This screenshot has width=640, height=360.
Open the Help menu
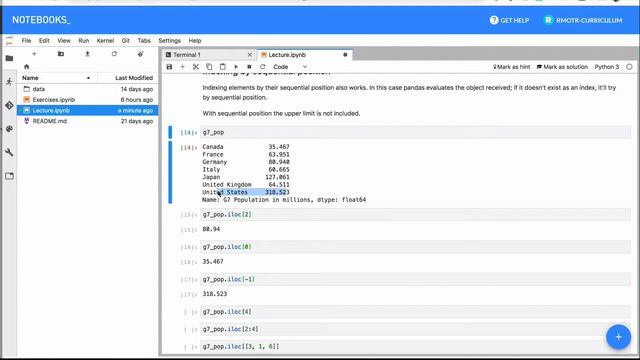(x=195, y=40)
